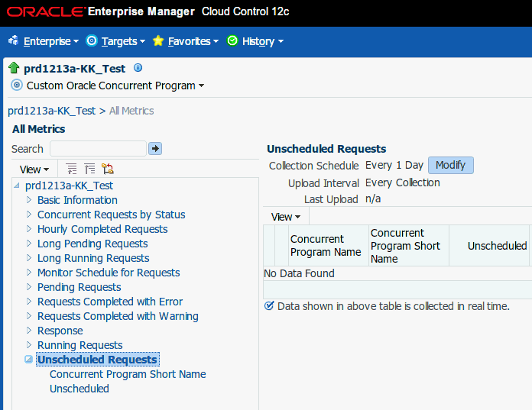Expand Long Pending Requests node
The image size is (532, 410).
[29, 244]
